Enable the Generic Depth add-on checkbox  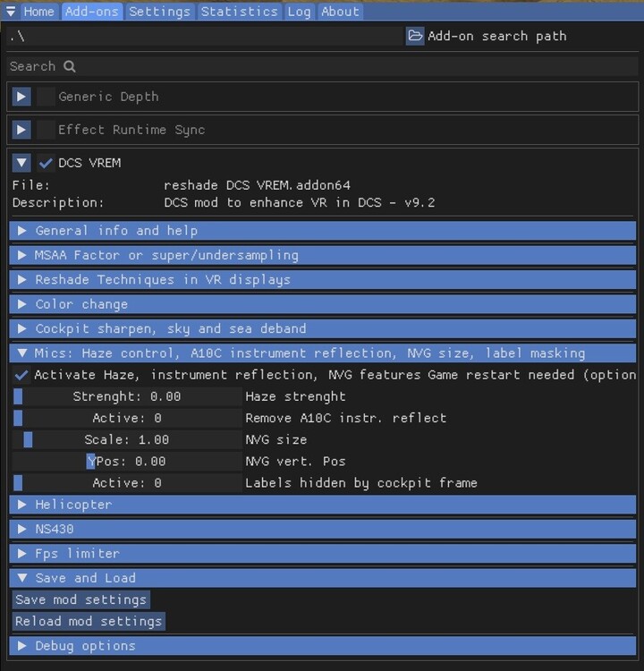[x=46, y=97]
